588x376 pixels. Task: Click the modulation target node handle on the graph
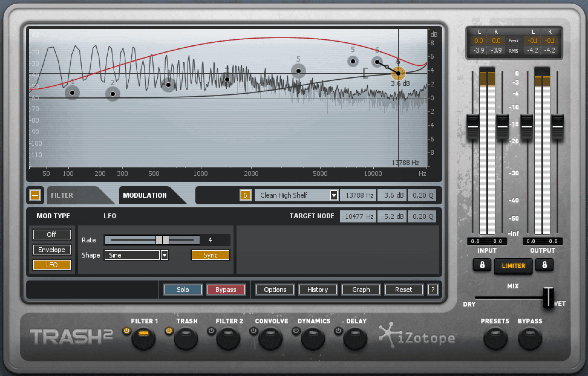(377, 62)
